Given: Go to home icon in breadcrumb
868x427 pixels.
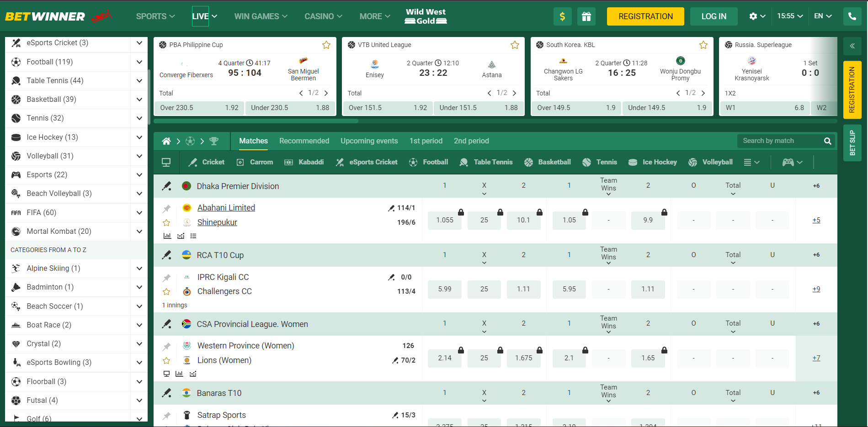Looking at the screenshot, I should coord(166,141).
